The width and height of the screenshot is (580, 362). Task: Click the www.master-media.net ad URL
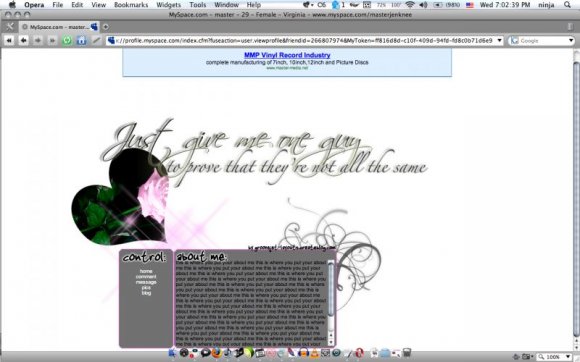tap(287, 68)
